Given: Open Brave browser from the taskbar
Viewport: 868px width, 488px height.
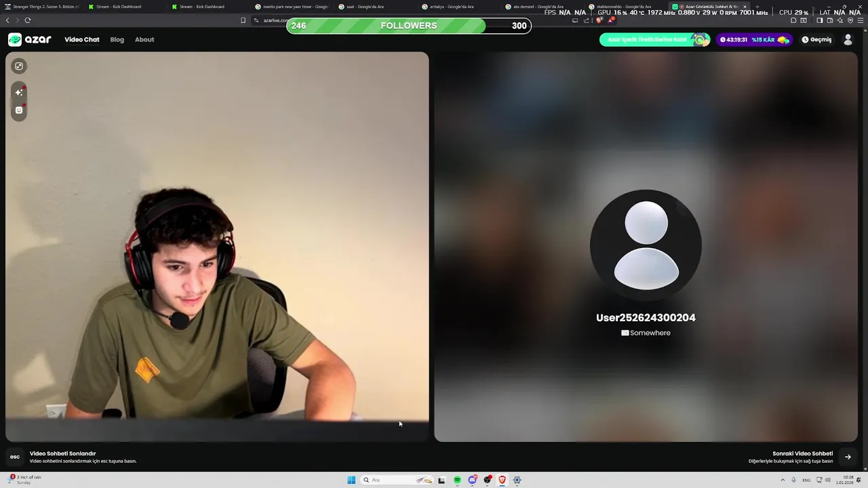Looking at the screenshot, I should click(502, 480).
